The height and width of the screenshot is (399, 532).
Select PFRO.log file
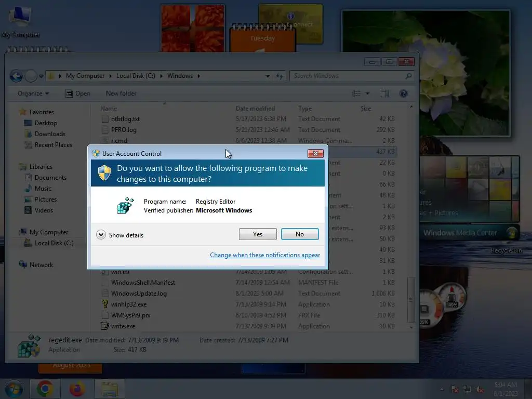point(124,130)
